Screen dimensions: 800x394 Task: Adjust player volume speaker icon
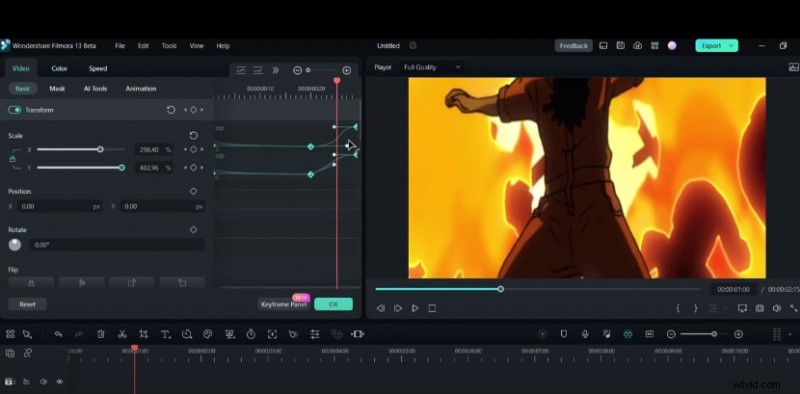(777, 308)
